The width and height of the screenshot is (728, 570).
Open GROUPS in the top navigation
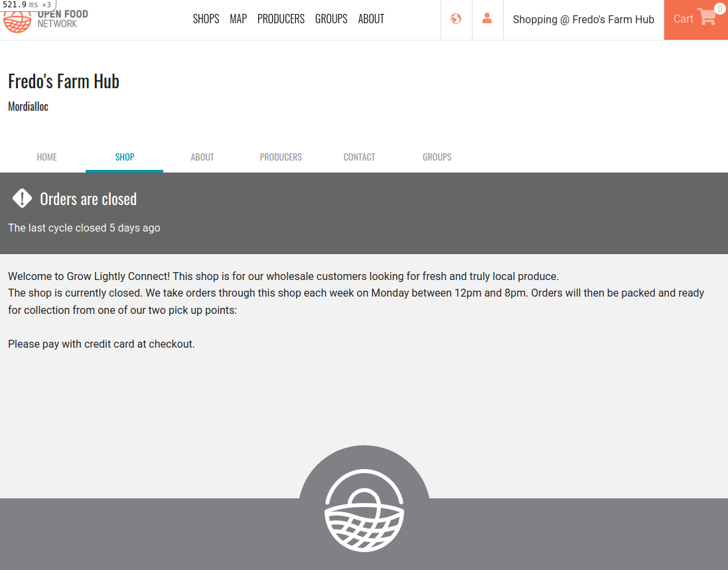tap(331, 19)
